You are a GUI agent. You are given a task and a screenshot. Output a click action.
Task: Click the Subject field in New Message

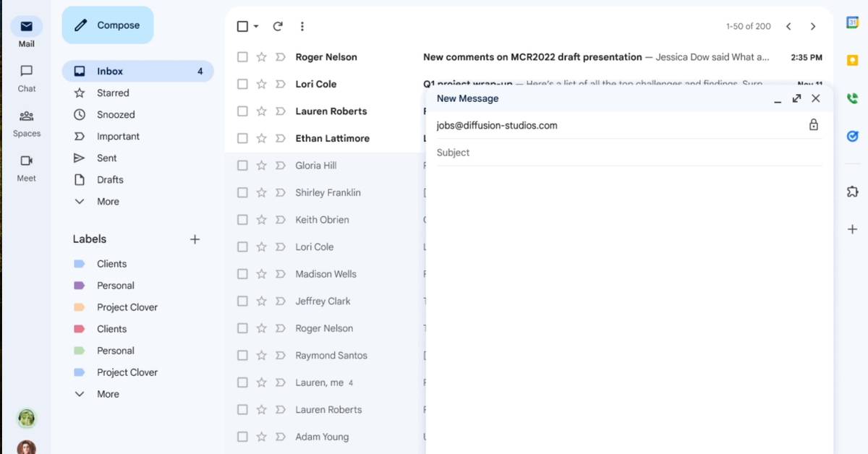[622, 153]
